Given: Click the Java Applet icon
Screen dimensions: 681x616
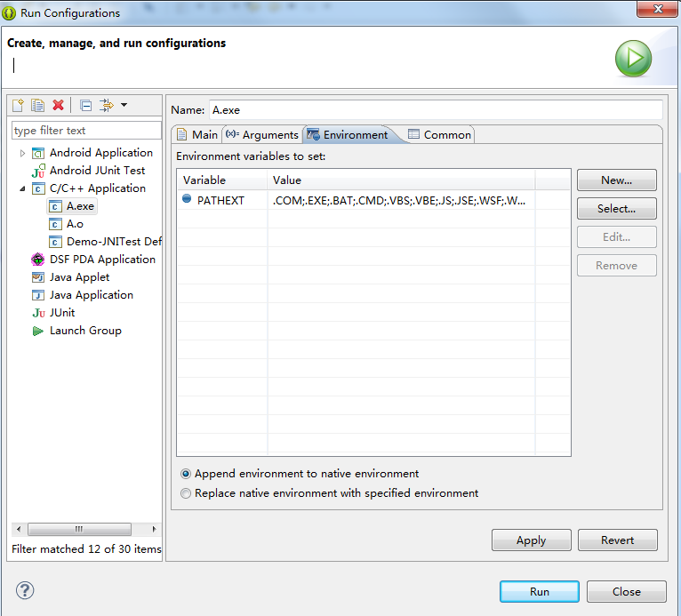Looking at the screenshot, I should click(38, 277).
